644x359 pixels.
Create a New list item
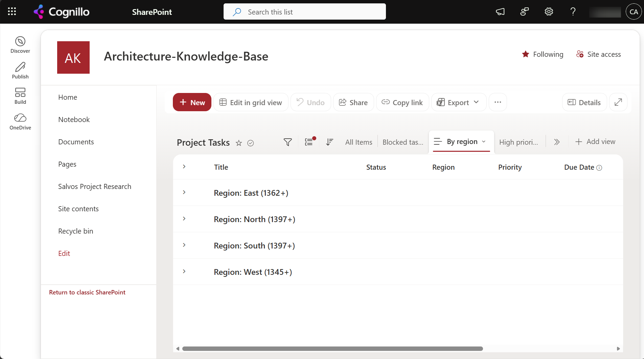[192, 102]
